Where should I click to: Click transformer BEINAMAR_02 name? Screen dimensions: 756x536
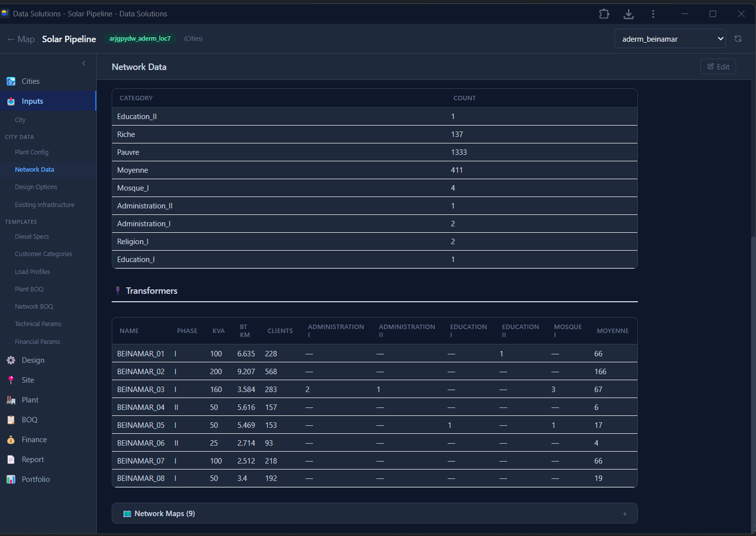coord(140,372)
